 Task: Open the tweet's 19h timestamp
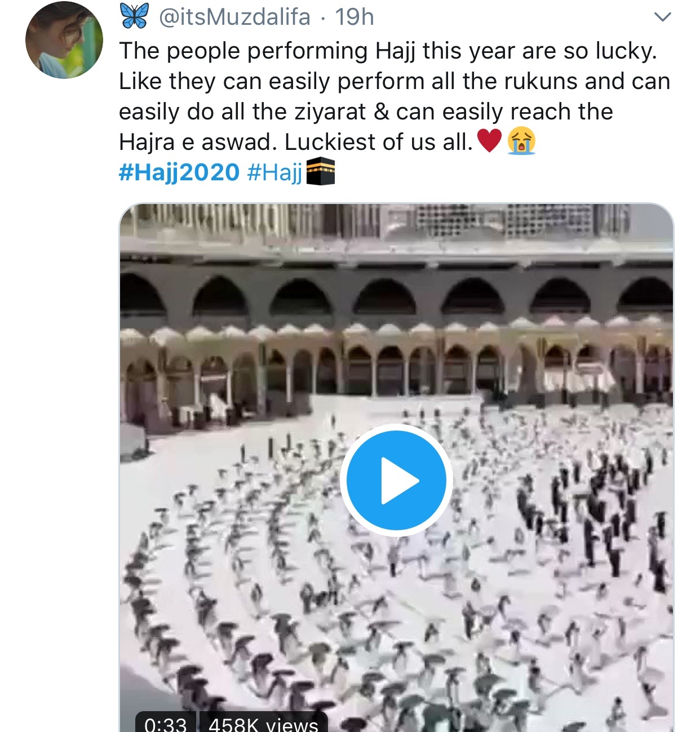click(355, 17)
